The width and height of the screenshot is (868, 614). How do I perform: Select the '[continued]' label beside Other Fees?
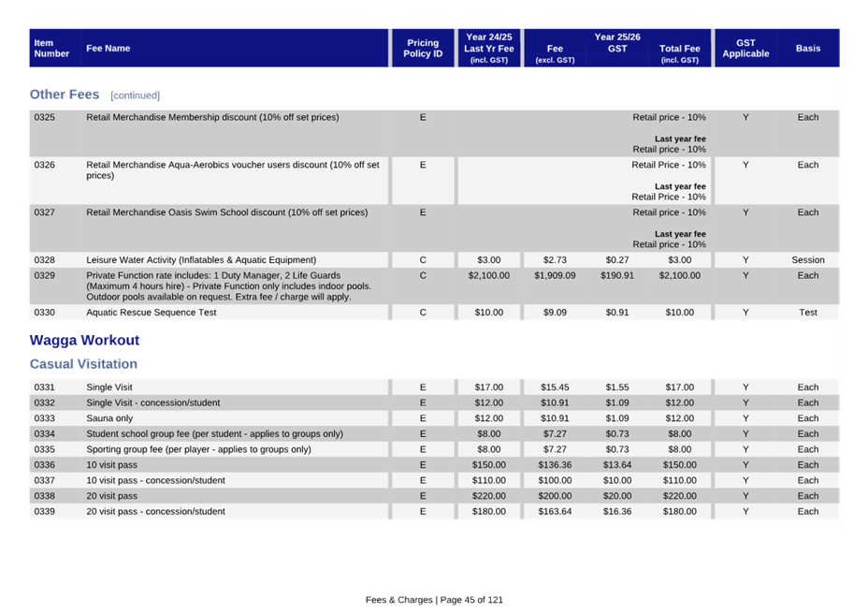(135, 95)
